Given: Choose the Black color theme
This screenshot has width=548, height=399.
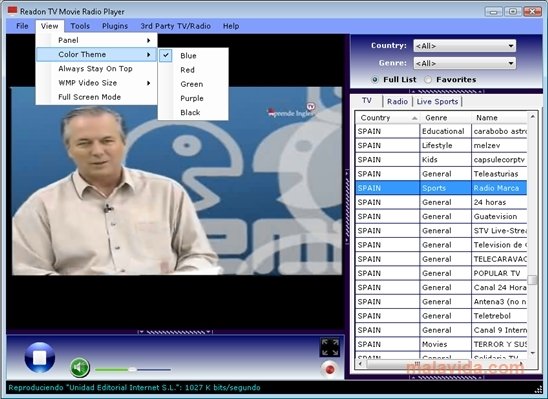Looking at the screenshot, I should 193,113.
